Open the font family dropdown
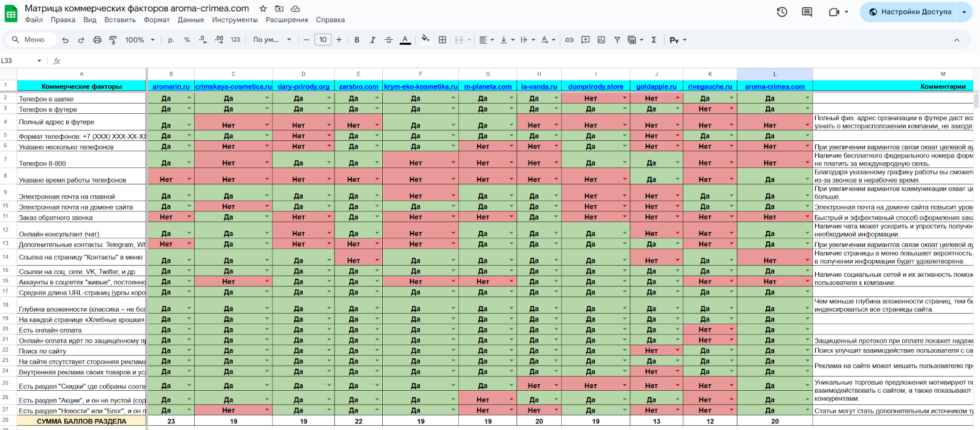 (272, 40)
